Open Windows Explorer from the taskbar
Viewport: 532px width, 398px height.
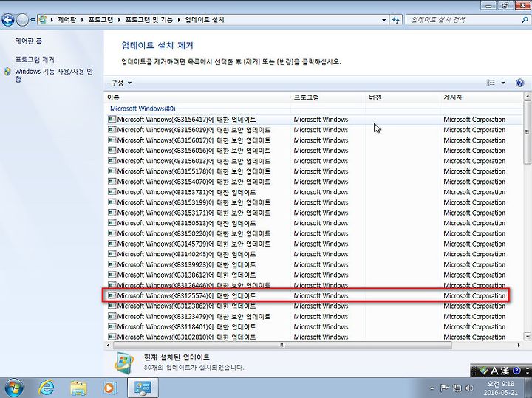click(78, 388)
